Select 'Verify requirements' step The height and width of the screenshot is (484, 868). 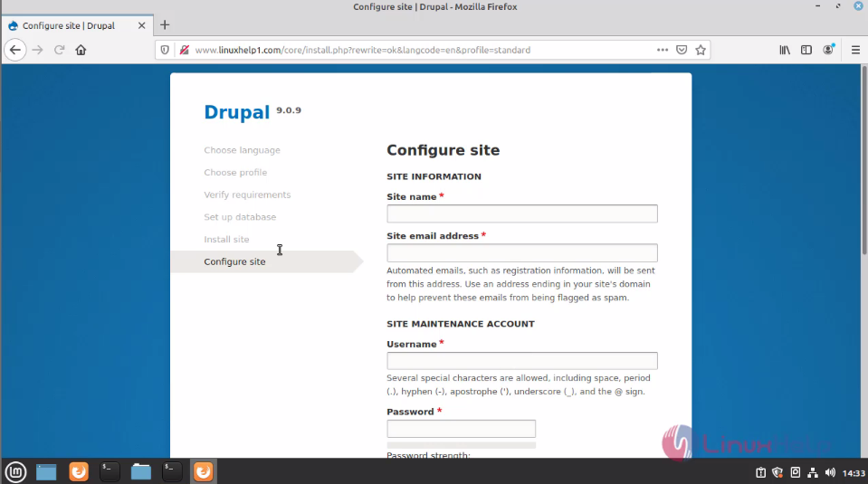pos(247,195)
